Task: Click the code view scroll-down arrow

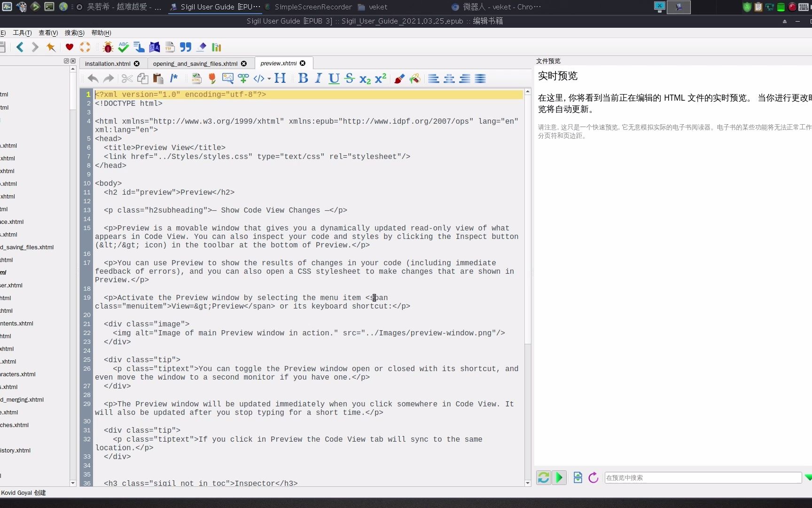Action: (528, 483)
